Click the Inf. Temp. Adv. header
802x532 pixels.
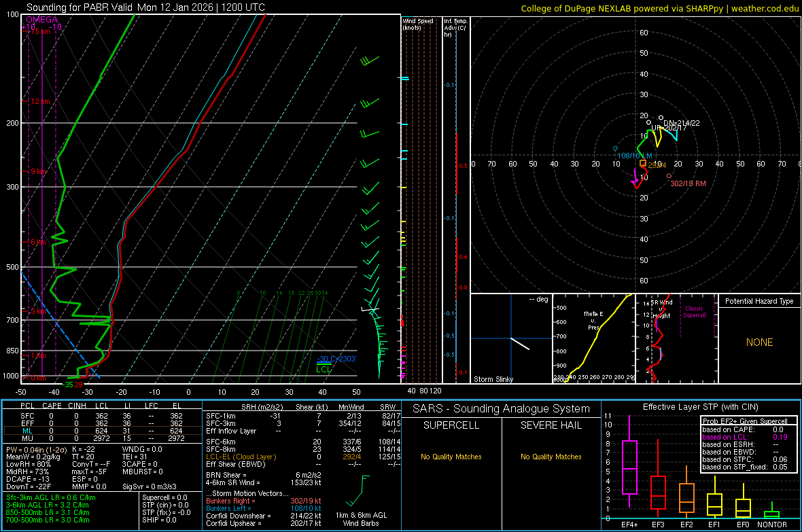[455, 28]
